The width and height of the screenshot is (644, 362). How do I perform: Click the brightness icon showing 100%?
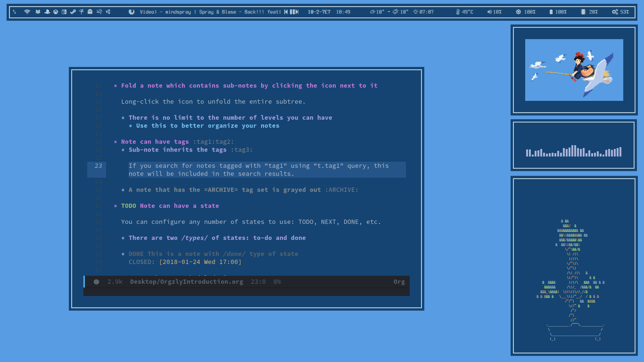(x=519, y=12)
